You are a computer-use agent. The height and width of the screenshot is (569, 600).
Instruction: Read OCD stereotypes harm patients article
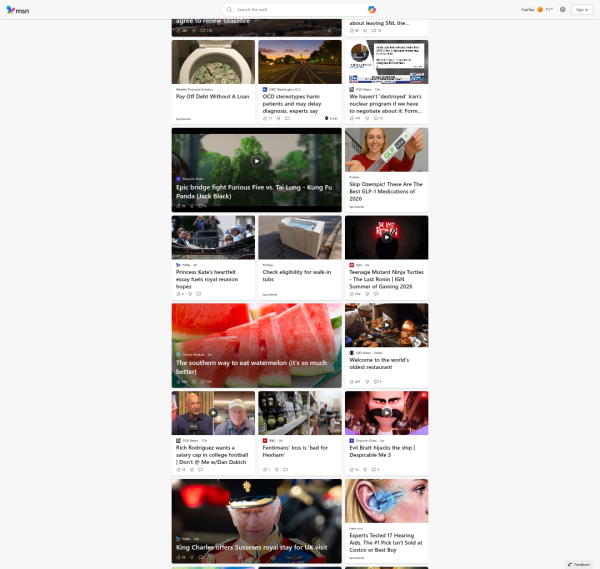pos(292,104)
